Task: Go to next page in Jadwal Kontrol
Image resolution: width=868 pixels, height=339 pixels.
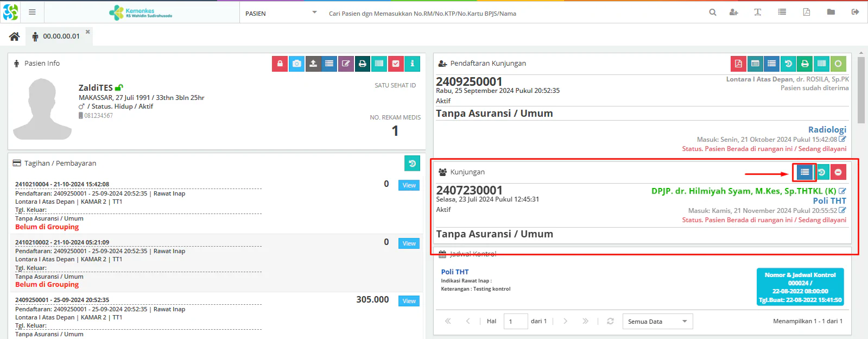Action: coord(565,321)
